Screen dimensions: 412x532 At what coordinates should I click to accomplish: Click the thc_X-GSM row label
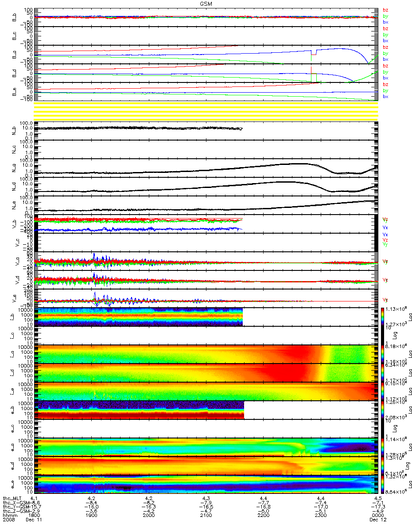[16, 503]
